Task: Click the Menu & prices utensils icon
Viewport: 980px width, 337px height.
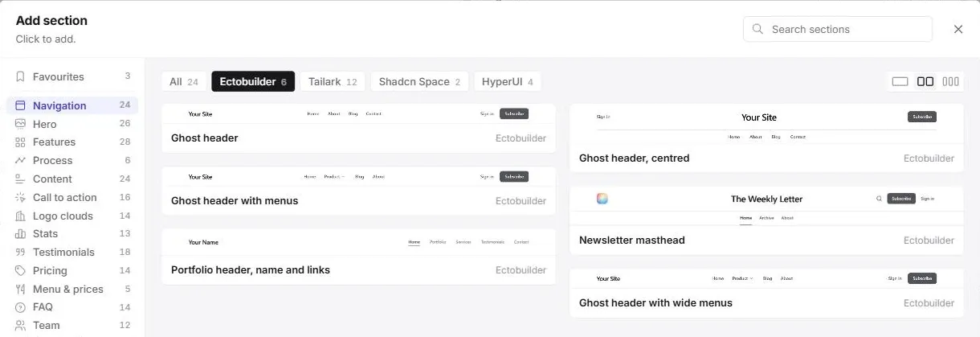Action: [x=20, y=289]
